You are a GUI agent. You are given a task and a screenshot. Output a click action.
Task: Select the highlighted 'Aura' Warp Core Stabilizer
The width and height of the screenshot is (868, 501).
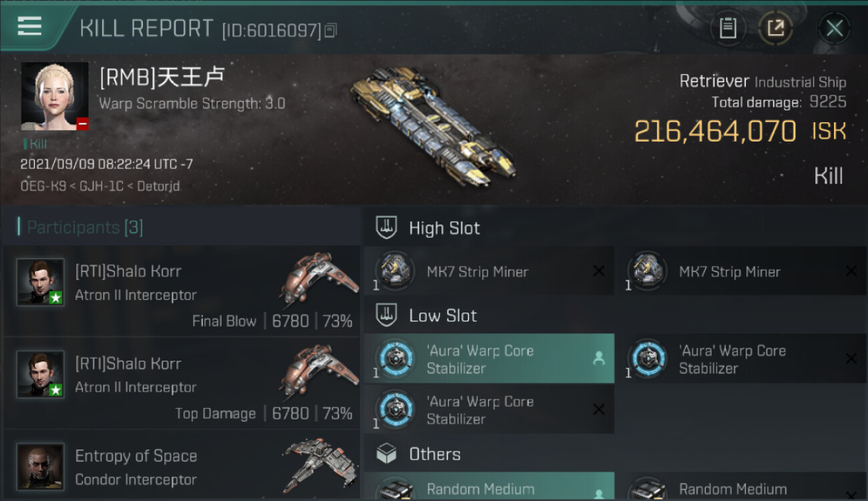point(489,359)
